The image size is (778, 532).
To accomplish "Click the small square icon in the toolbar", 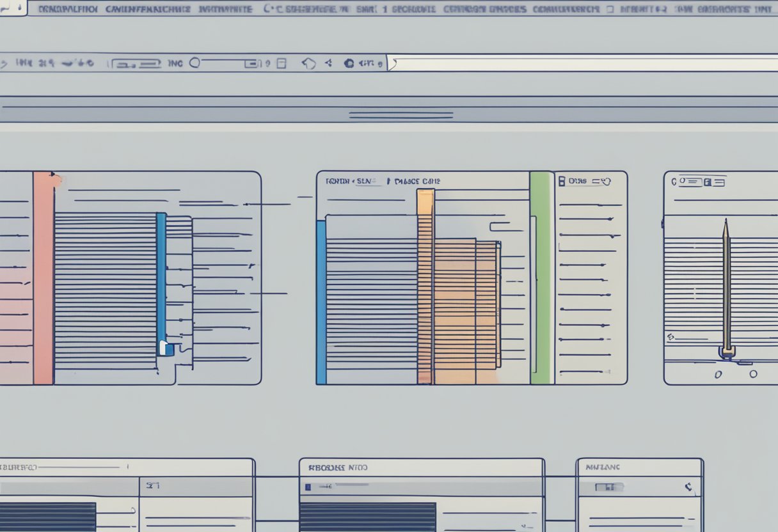I will (282, 63).
